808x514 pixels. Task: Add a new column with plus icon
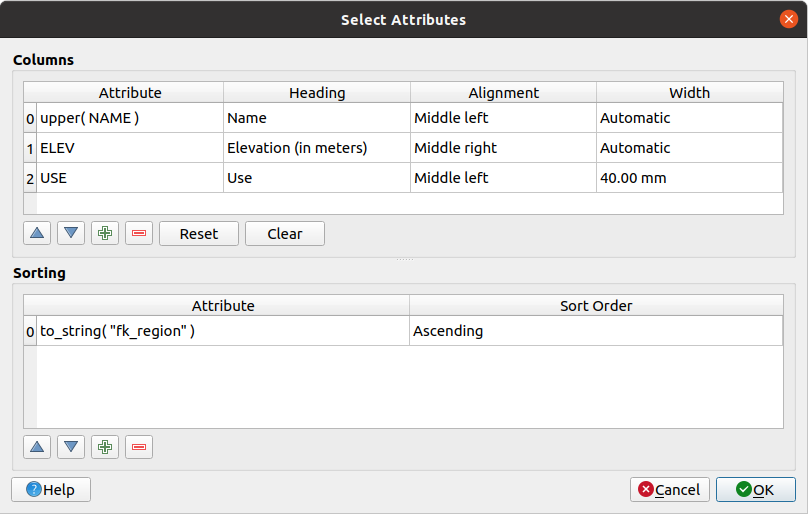105,234
